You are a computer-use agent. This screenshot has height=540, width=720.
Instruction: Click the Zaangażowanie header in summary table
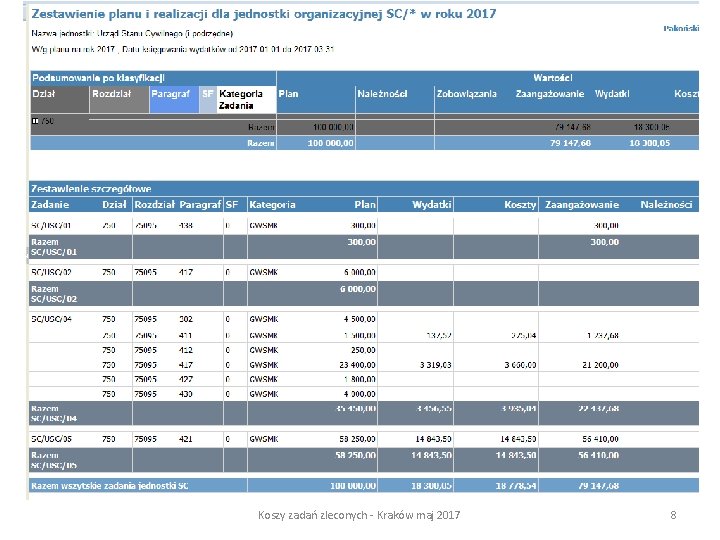click(550, 94)
